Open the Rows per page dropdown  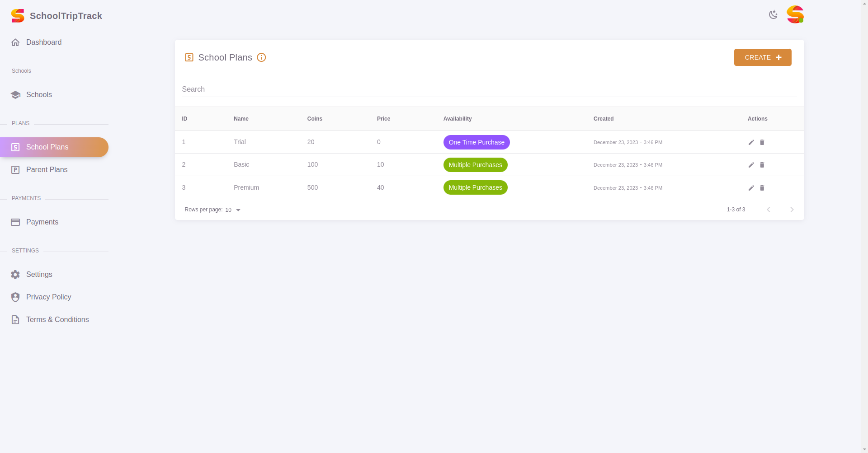pyautogui.click(x=233, y=210)
